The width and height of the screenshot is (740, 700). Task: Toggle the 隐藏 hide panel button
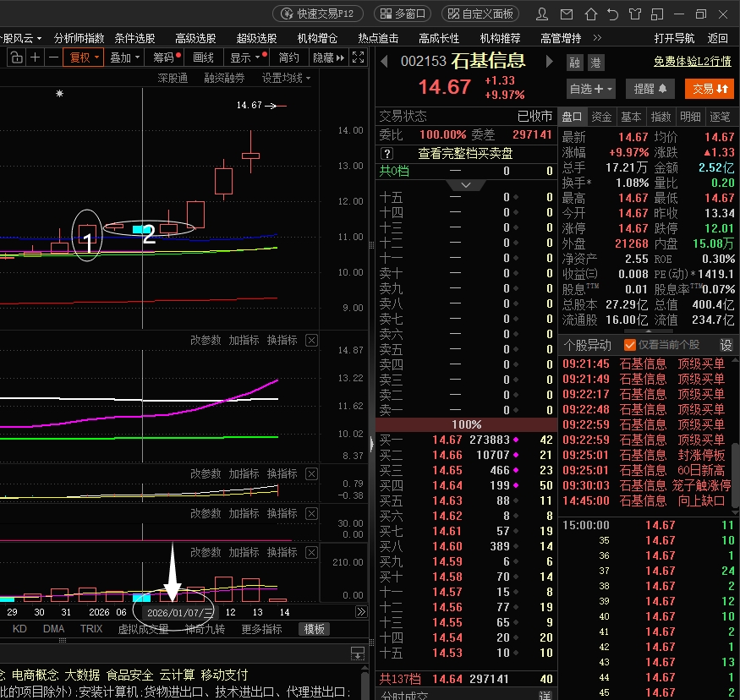328,57
